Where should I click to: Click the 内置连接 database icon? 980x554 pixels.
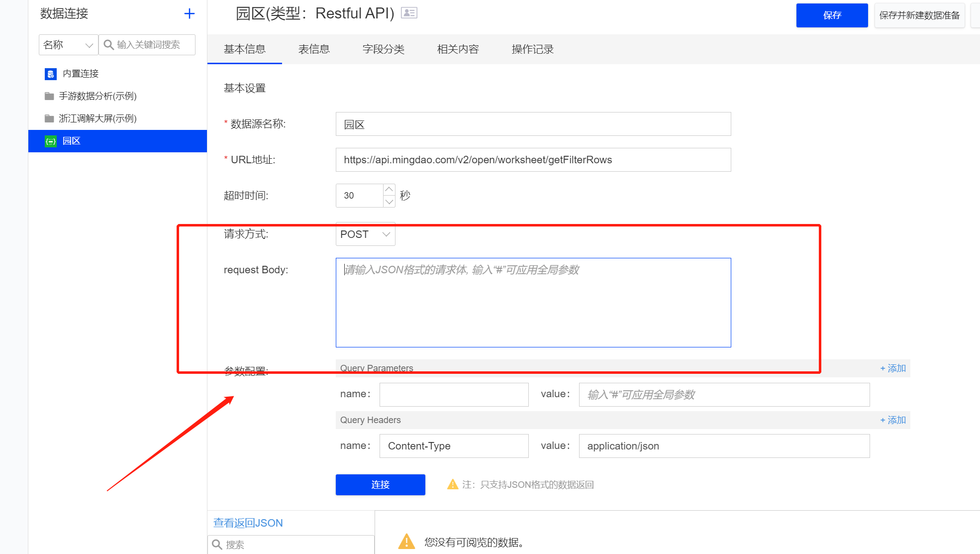[x=50, y=74]
